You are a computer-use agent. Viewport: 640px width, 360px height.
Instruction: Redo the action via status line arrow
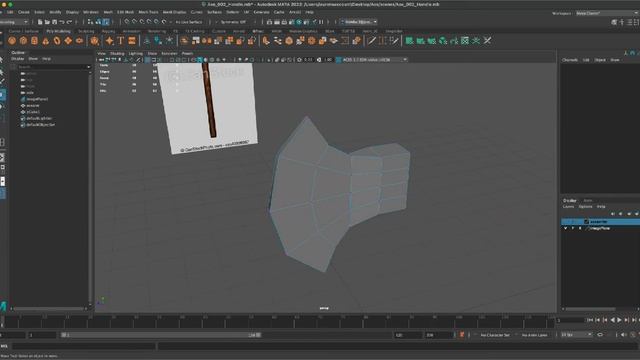69,22
